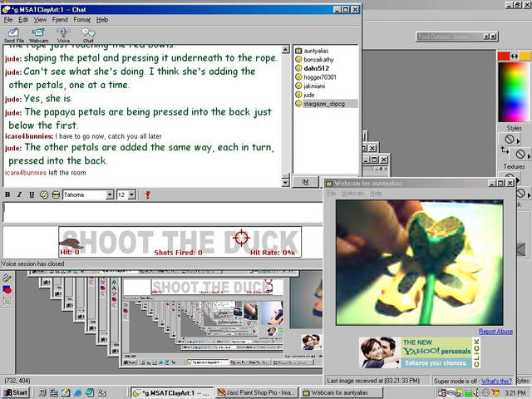Viewport: 532px width, 399px height.
Task: Select the red foreground color swatch
Action: point(504,57)
